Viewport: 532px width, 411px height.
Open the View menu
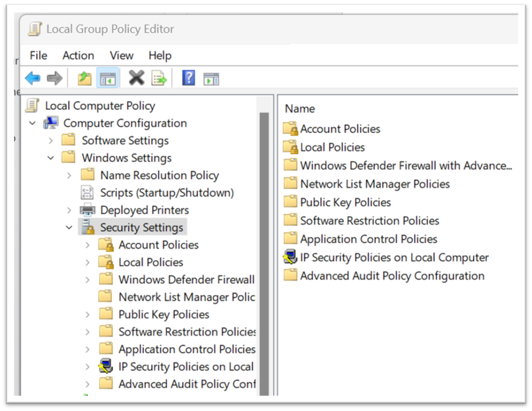pos(121,55)
